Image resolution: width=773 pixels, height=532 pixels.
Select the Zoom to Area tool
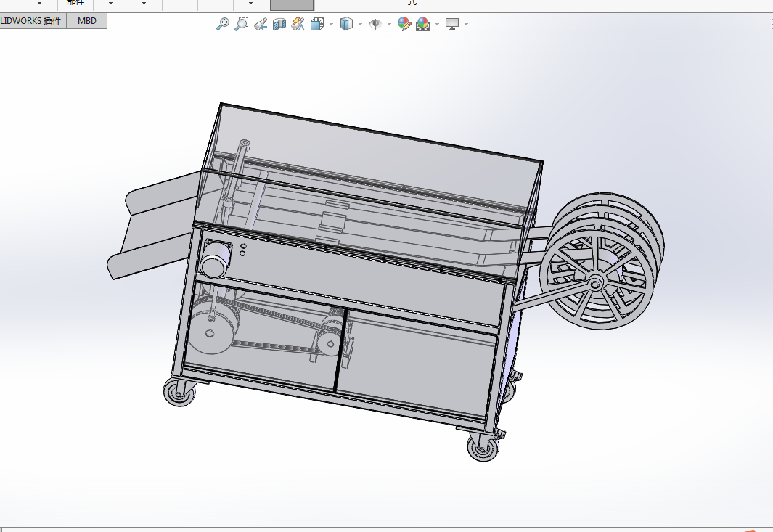coord(242,24)
